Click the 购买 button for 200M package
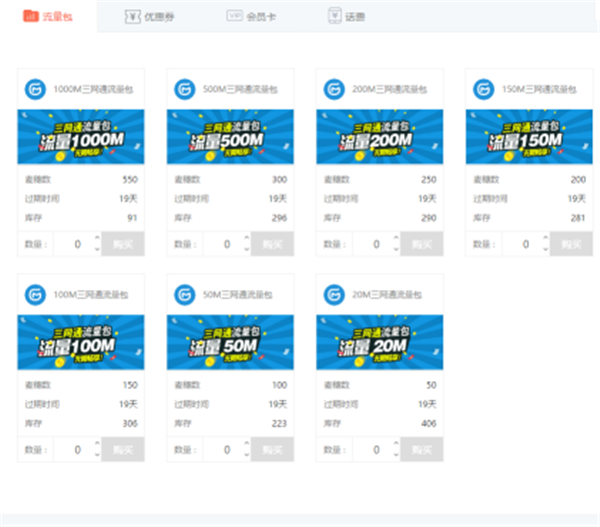Image resolution: width=600 pixels, height=527 pixels. (422, 244)
